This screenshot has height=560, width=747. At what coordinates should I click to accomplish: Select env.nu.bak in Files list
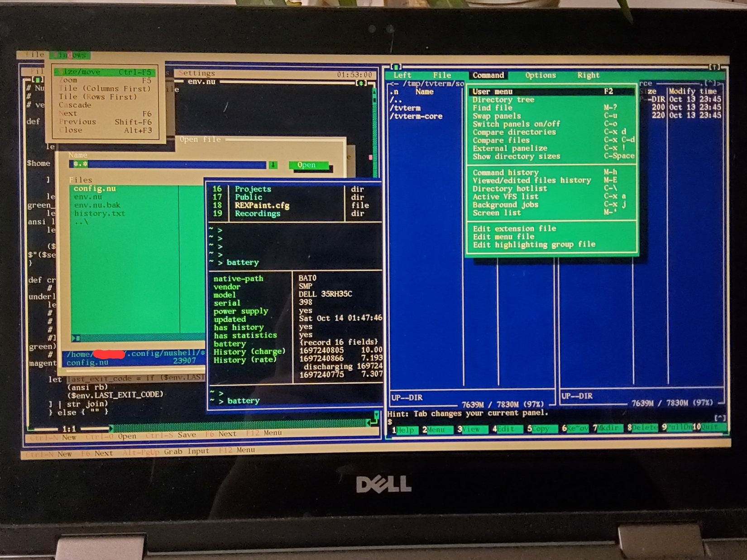(97, 205)
